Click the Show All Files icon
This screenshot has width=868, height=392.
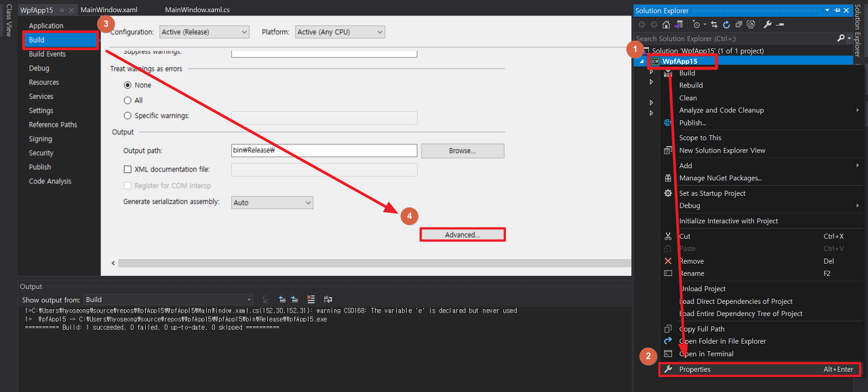[751, 24]
